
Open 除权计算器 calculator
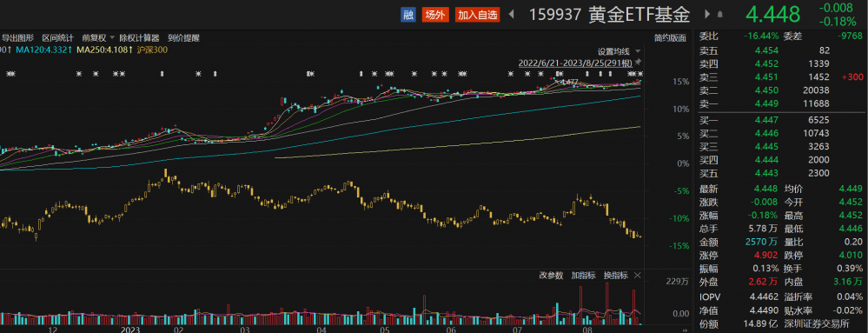coord(140,38)
